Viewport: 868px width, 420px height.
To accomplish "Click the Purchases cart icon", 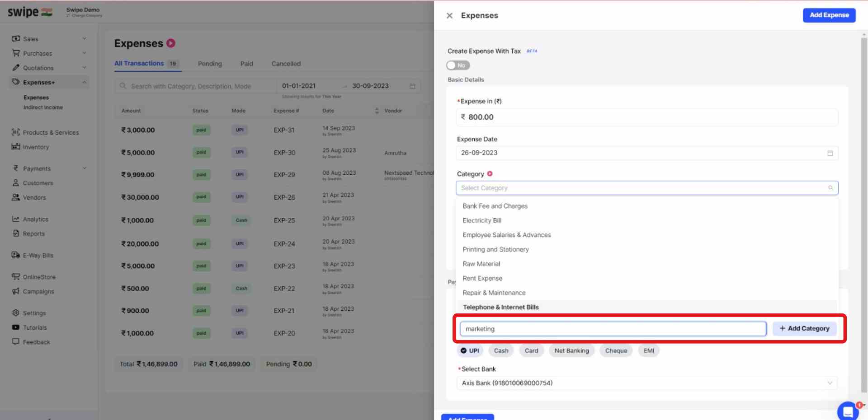I will click(x=16, y=53).
